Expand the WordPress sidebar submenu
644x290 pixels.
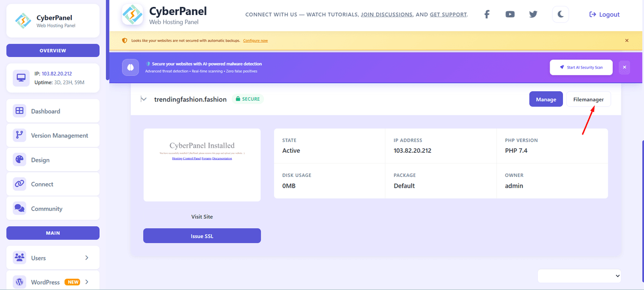coord(86,282)
